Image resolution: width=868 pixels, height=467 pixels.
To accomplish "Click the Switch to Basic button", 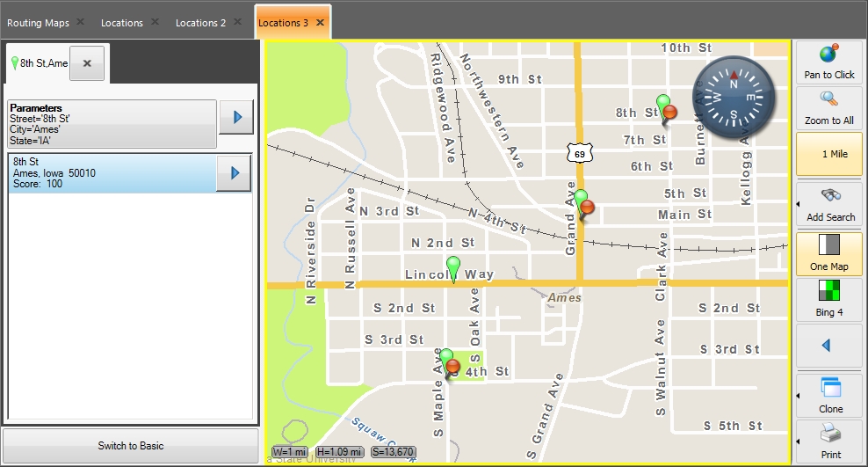I will point(130,446).
